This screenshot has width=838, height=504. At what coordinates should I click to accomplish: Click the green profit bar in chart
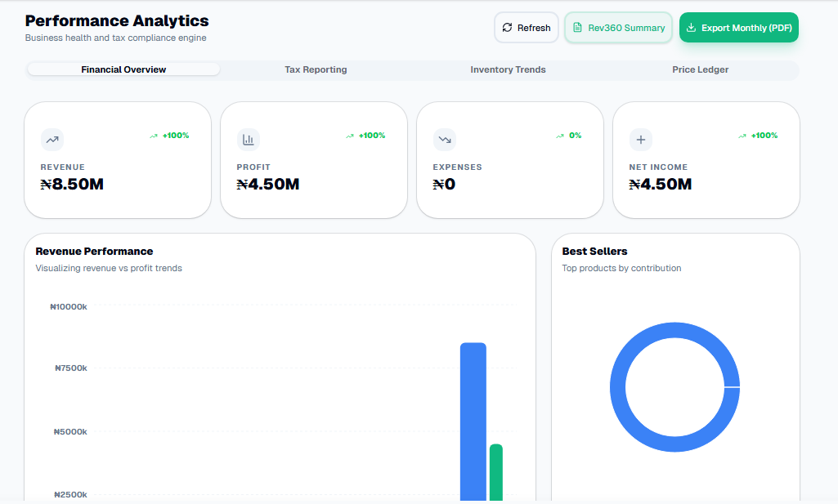pyautogui.click(x=496, y=472)
